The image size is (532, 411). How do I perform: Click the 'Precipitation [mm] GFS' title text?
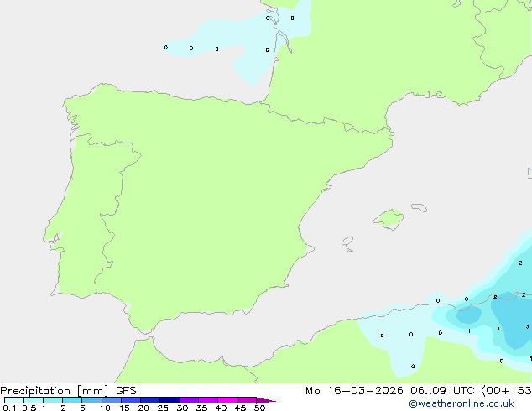point(68,391)
